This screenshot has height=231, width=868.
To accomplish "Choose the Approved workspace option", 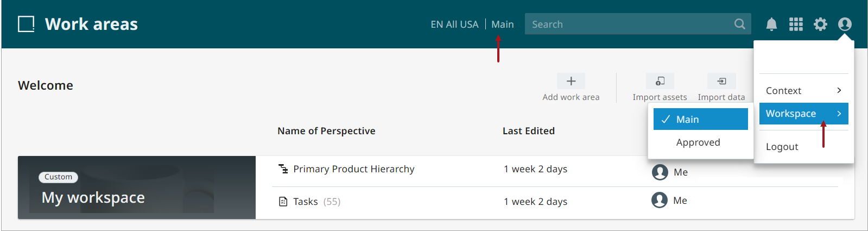I will 698,142.
